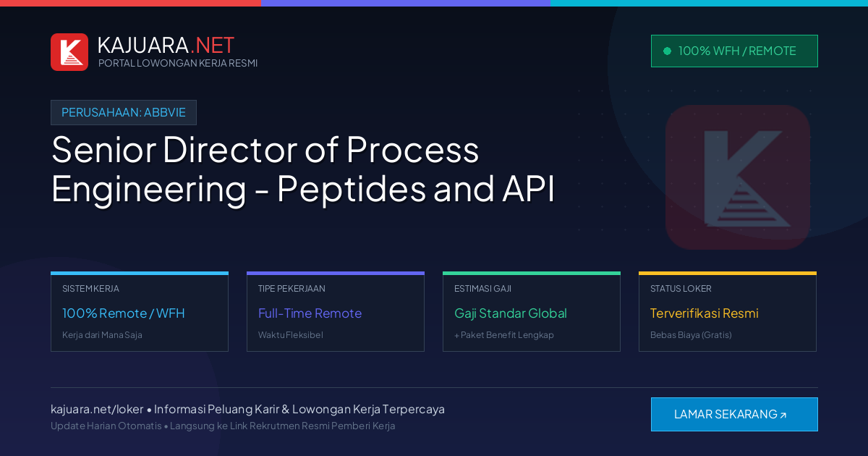Click the SISTEM KERJA card label
The image size is (868, 456).
coord(90,288)
